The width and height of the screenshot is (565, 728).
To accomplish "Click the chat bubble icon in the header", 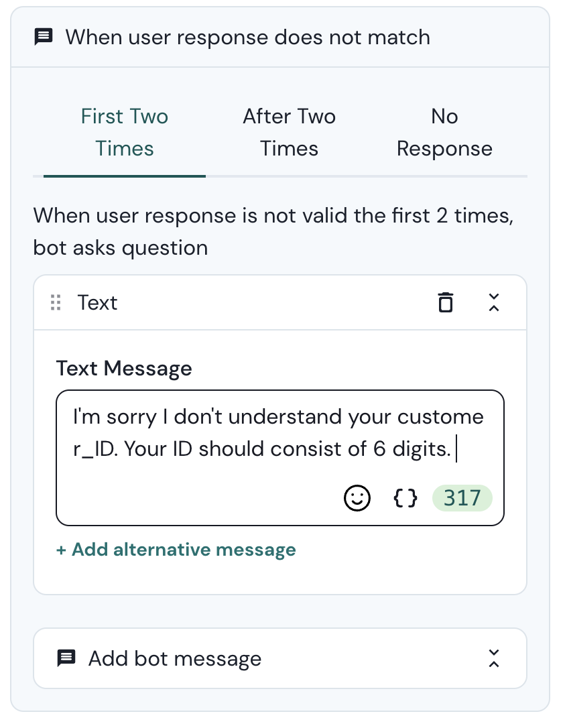I will tap(43, 38).
